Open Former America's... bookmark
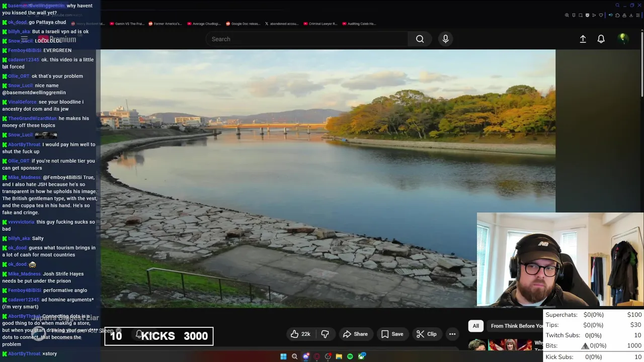 165,24
